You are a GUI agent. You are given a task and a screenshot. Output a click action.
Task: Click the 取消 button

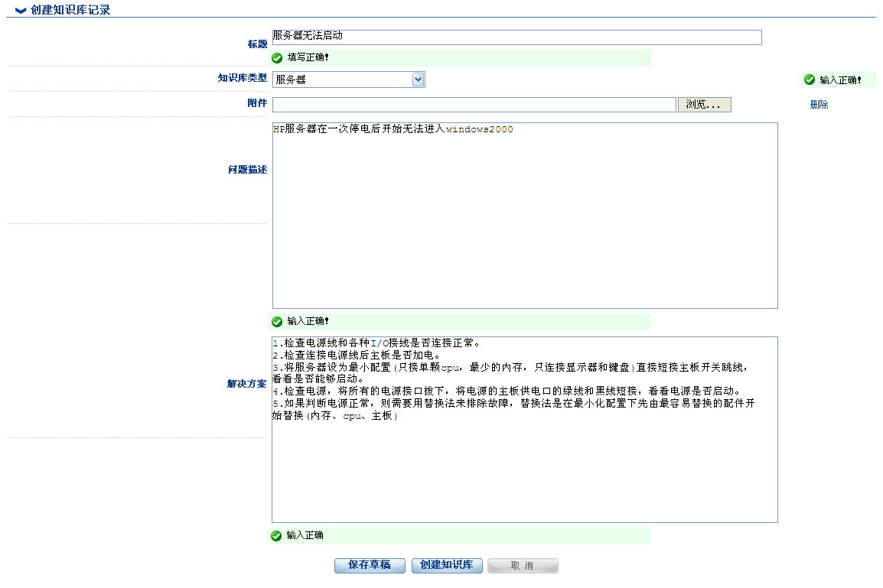pos(523,566)
